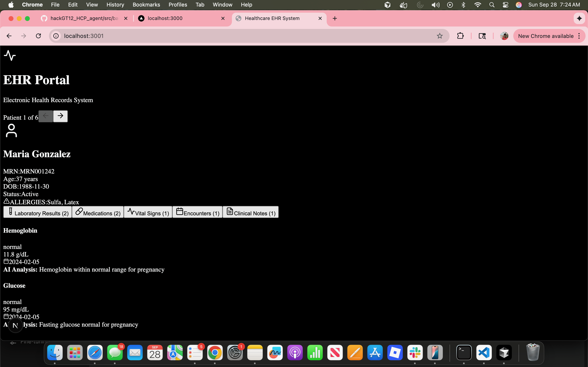
Task: Open a new browser tab
Action: [x=335, y=18]
